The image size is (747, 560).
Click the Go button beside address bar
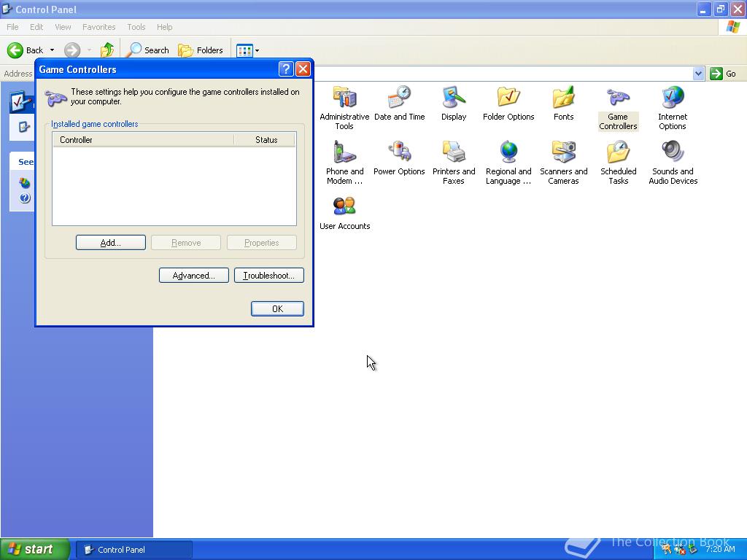pos(723,74)
